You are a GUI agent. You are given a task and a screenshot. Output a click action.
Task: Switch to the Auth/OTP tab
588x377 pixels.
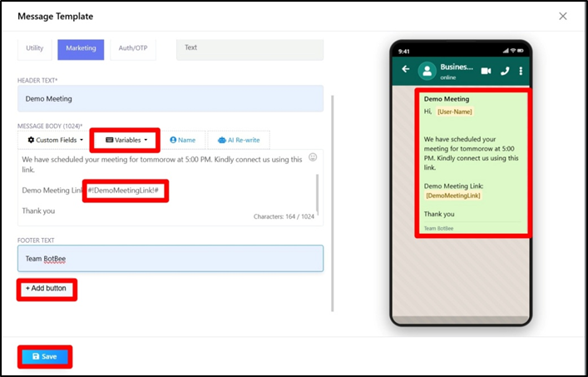tap(131, 48)
